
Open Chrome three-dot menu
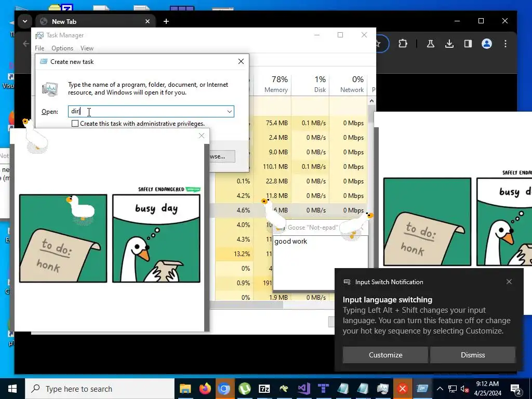point(505,44)
